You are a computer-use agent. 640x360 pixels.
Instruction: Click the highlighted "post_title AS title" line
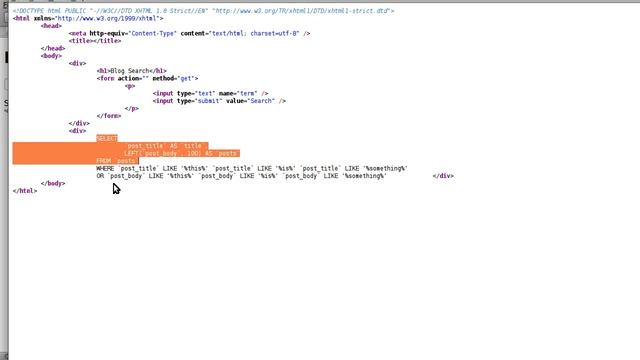166,146
